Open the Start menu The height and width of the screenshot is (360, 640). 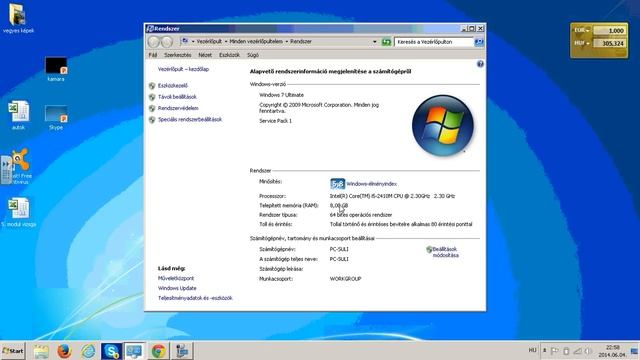click(x=13, y=351)
